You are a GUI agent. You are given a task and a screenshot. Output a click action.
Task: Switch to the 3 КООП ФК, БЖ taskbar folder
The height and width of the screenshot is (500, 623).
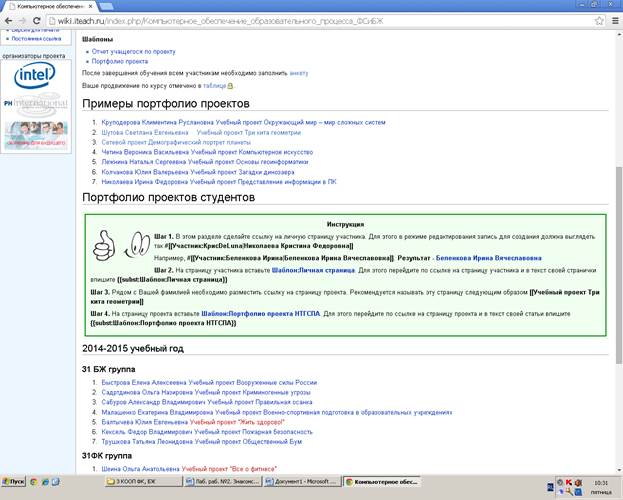(x=143, y=482)
